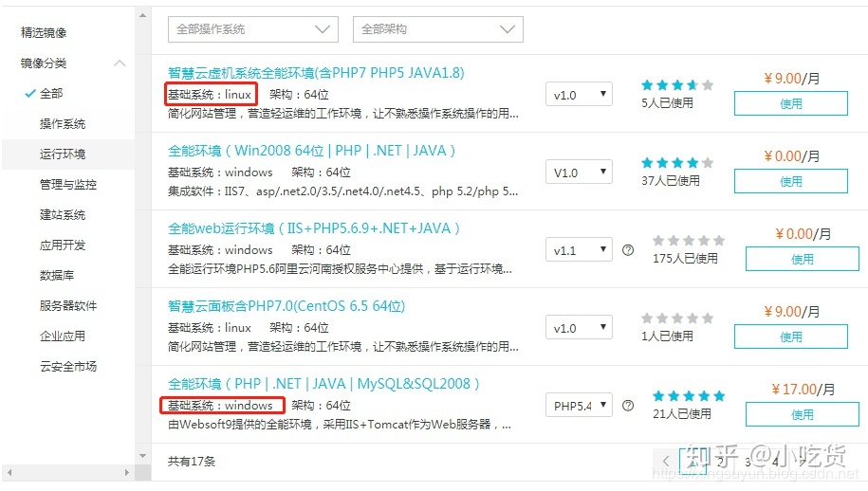Click star rating of 全能web运行环境
Screen dimensions: 868x491
click(689, 241)
